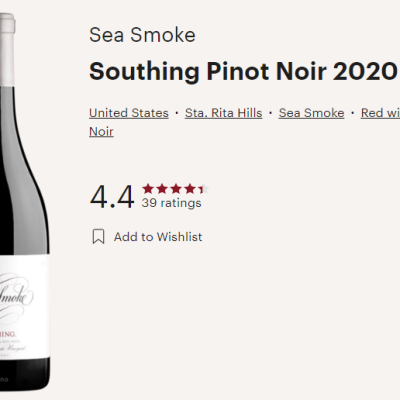400x400 pixels.
Task: Follow the underlined Sea Smoke winery link
Action: coord(311,113)
